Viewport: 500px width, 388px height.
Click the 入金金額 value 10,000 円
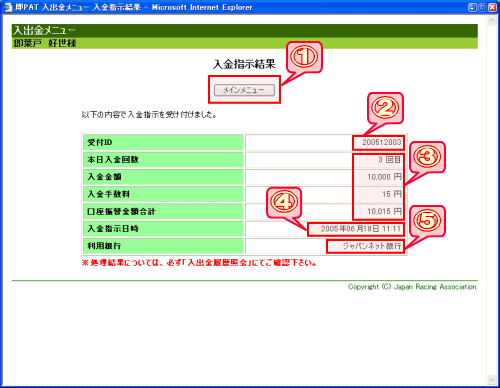pos(384,177)
